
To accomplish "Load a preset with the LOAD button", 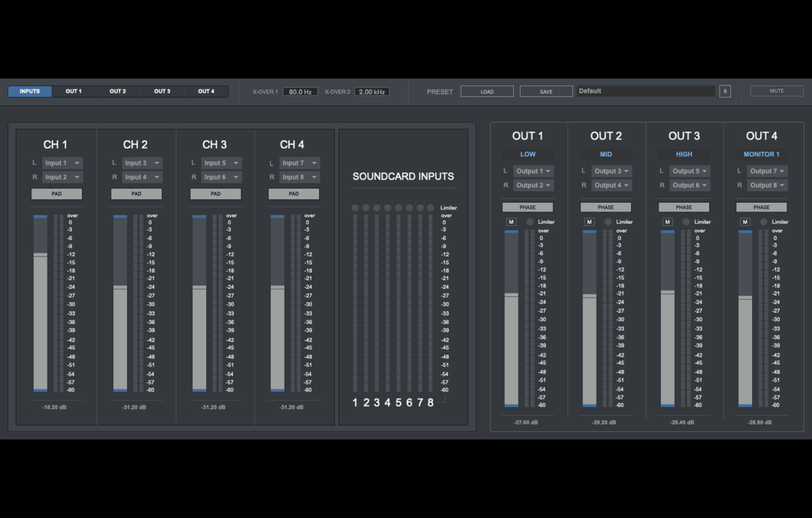I will coord(487,90).
